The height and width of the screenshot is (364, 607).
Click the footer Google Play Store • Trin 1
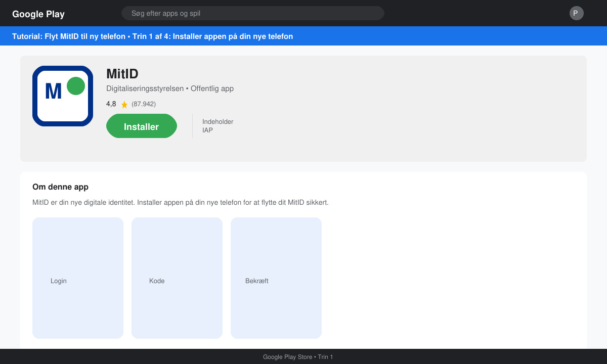click(x=298, y=357)
